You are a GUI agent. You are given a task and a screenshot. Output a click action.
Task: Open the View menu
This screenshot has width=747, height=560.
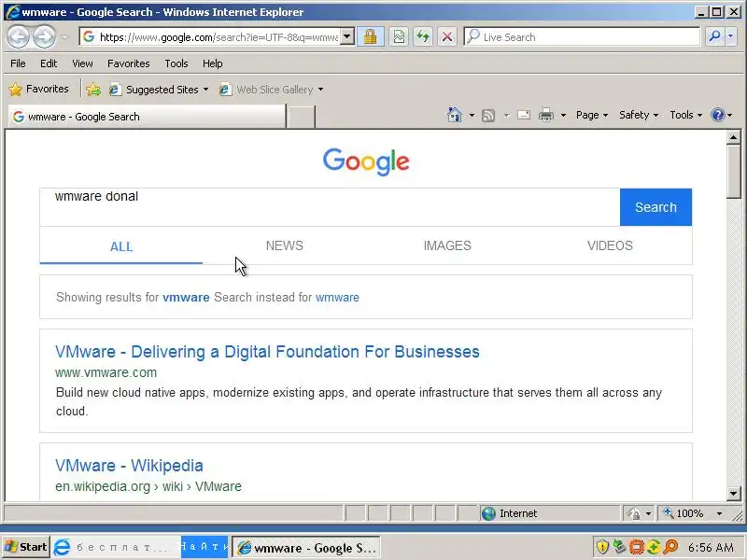[x=82, y=63]
